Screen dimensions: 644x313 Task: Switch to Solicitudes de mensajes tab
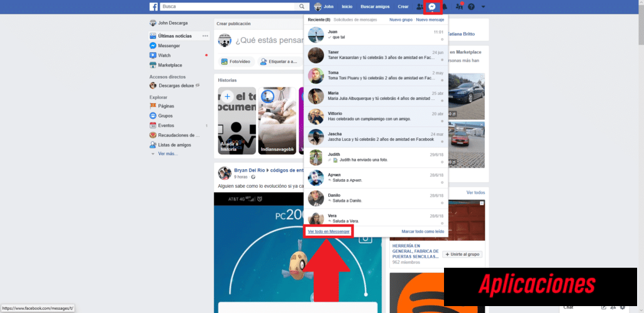(x=355, y=19)
